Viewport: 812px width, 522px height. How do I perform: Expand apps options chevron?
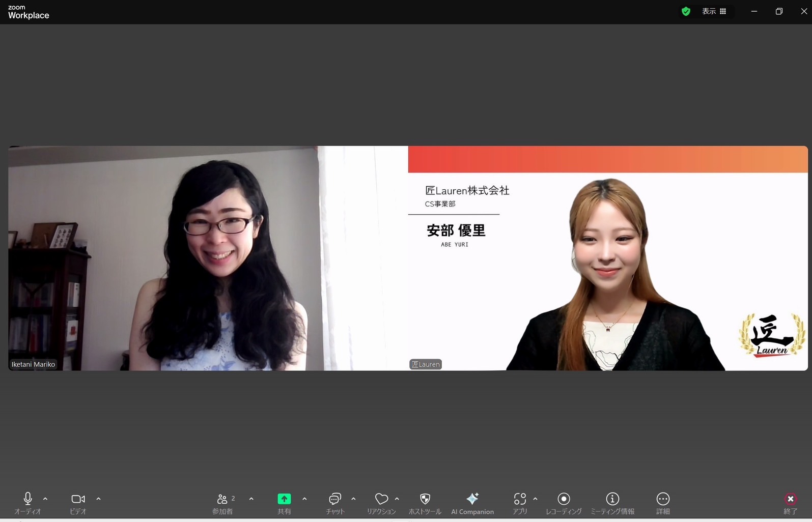pos(535,499)
